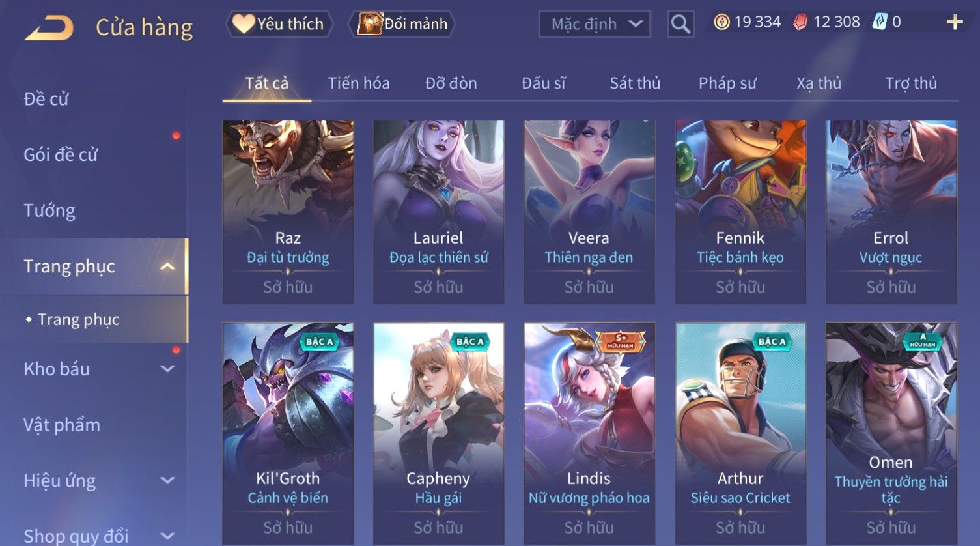Click the gold coin currency icon
Viewport: 980px width, 546px height.
(x=721, y=22)
